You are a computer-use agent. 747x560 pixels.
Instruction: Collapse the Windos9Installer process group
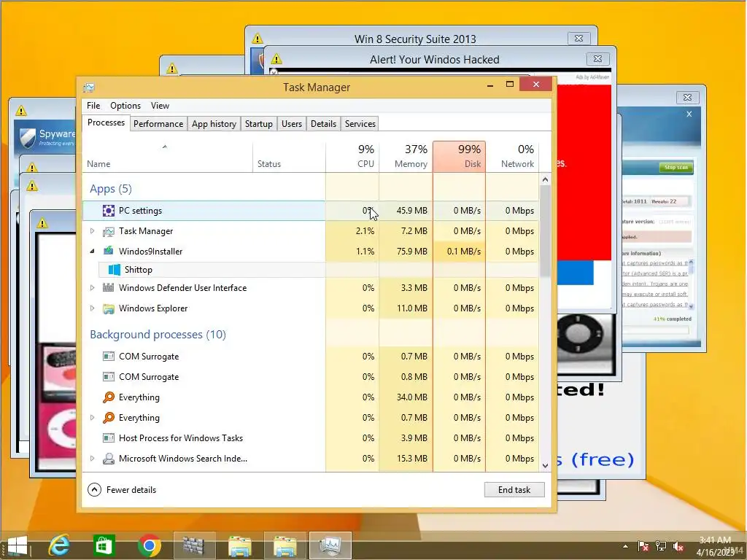coord(92,251)
